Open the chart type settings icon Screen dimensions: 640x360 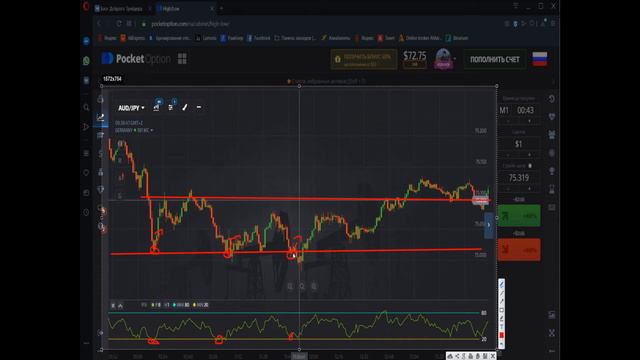coord(156,107)
